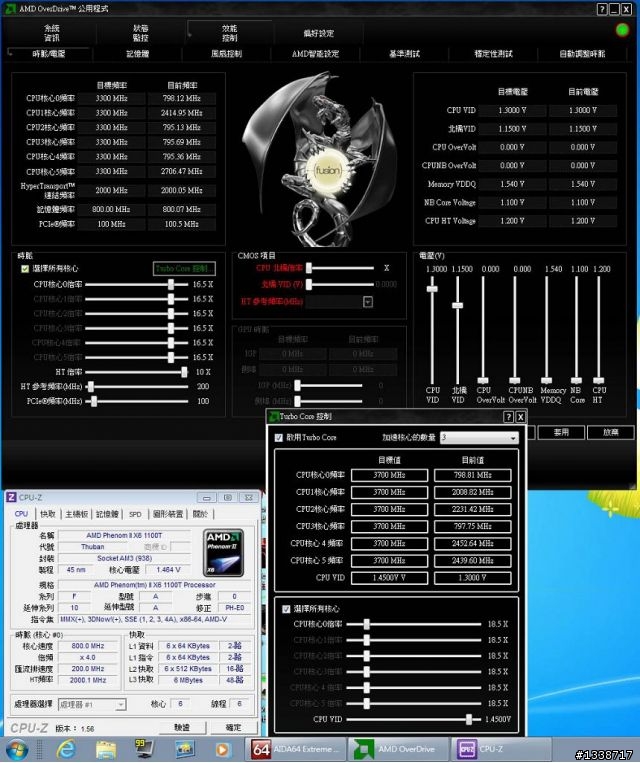Click the PCIe 頻率 slider handle at 100
The width and height of the screenshot is (640, 763).
click(x=94, y=401)
